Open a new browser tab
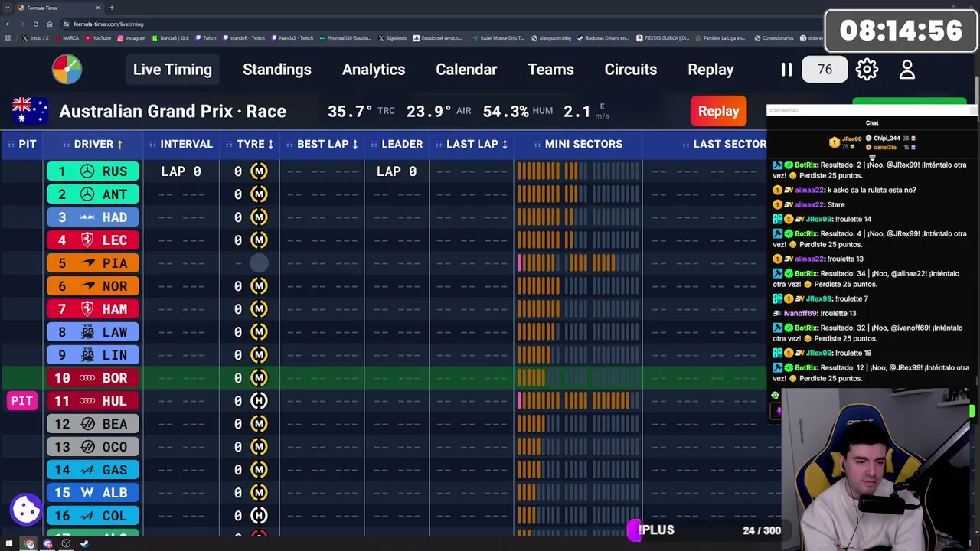Viewport: 980px width, 551px height. (112, 8)
